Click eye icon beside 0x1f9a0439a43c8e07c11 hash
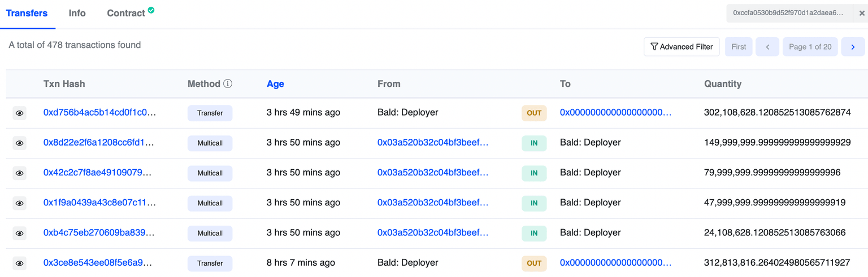The image size is (868, 277). tap(19, 203)
